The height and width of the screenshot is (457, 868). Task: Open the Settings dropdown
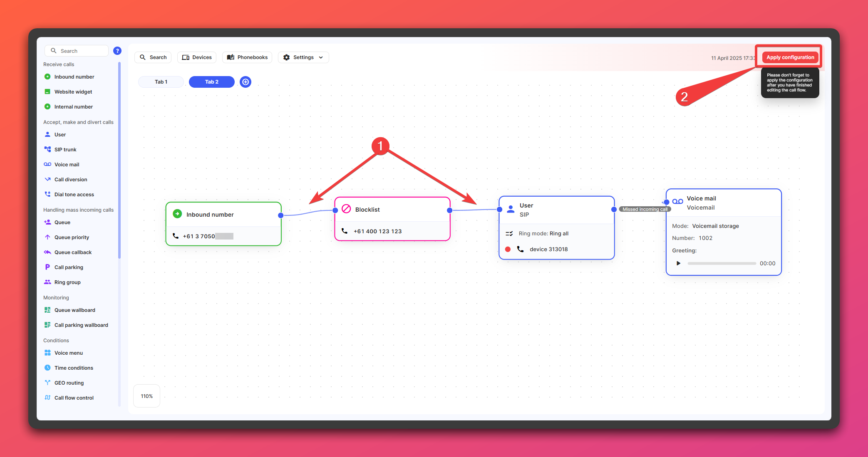pos(303,57)
